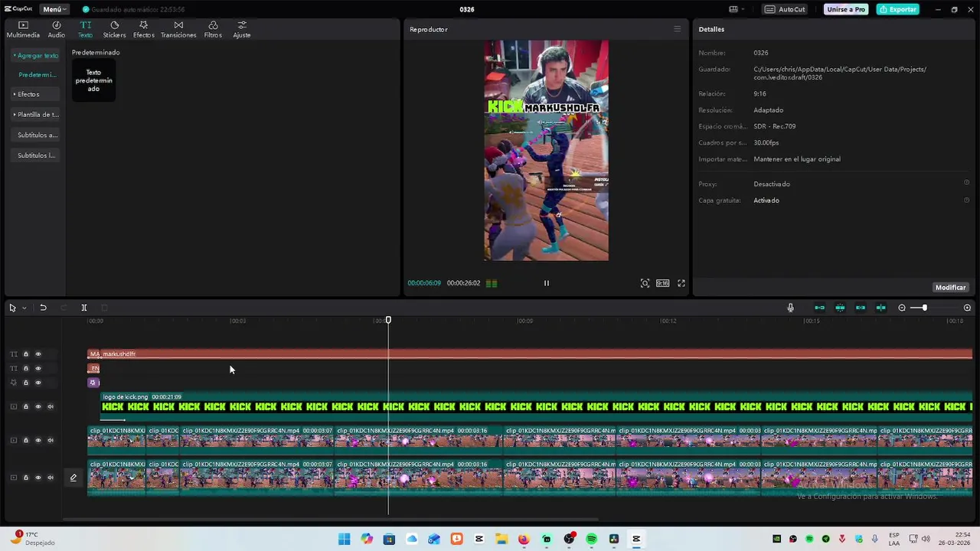The image size is (980, 551).
Task: Expand the Plantilla de texto category
Action: point(36,115)
